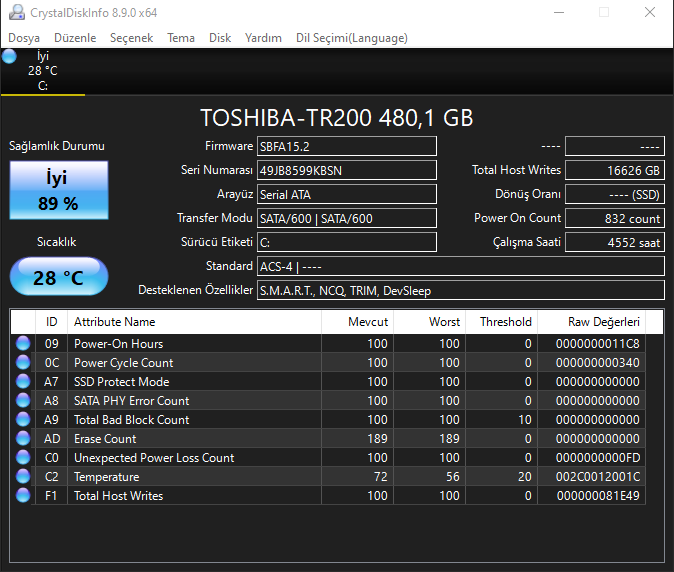This screenshot has height=572, width=674.
Task: Click the Temperature Mevcut value 72
Action: coord(380,477)
